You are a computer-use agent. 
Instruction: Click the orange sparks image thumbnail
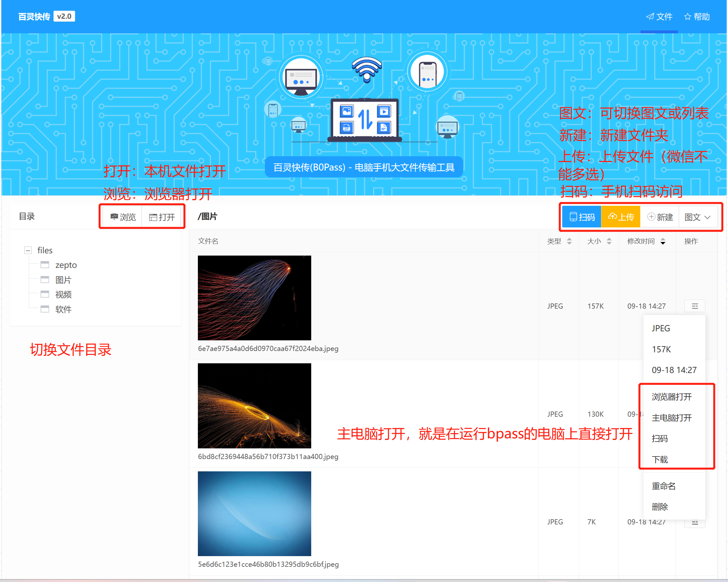254,406
